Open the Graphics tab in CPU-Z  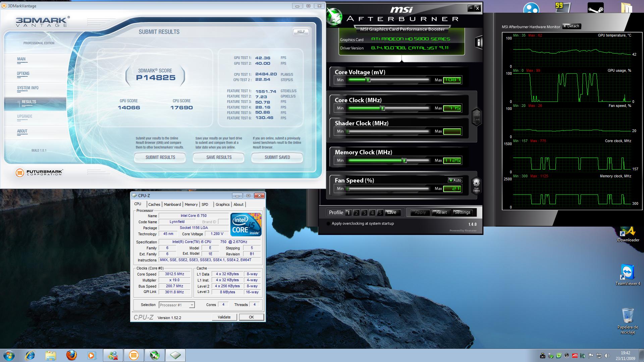pyautogui.click(x=223, y=204)
